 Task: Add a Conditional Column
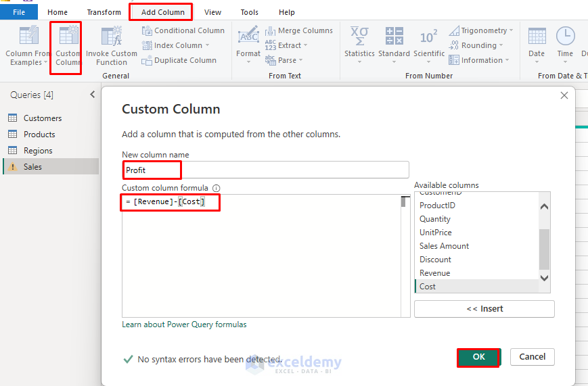point(183,30)
